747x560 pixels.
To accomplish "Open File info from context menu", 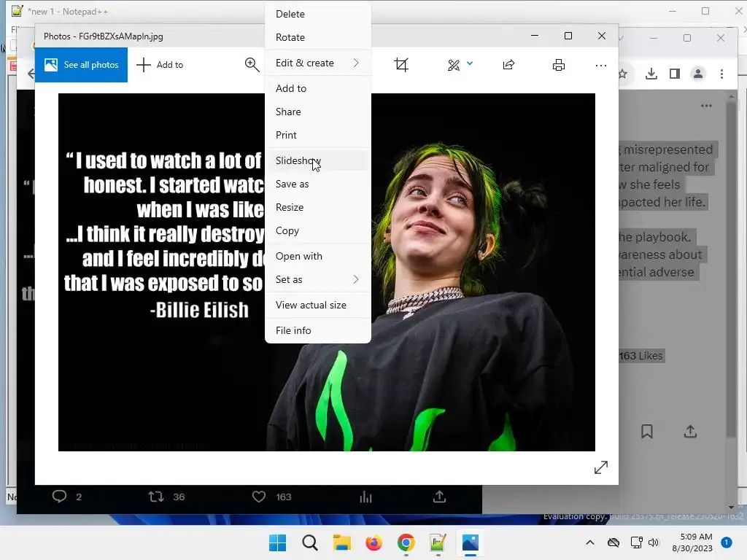I will [x=318, y=330].
